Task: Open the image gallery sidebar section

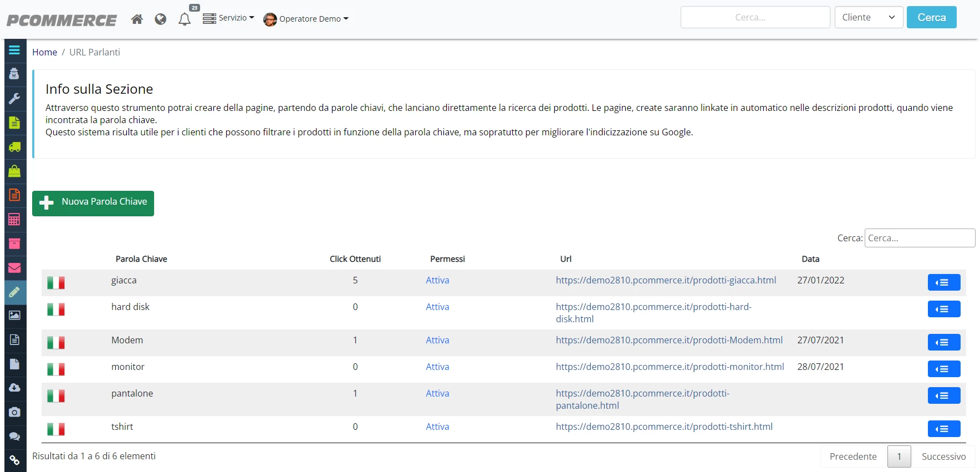Action: pyautogui.click(x=14, y=316)
